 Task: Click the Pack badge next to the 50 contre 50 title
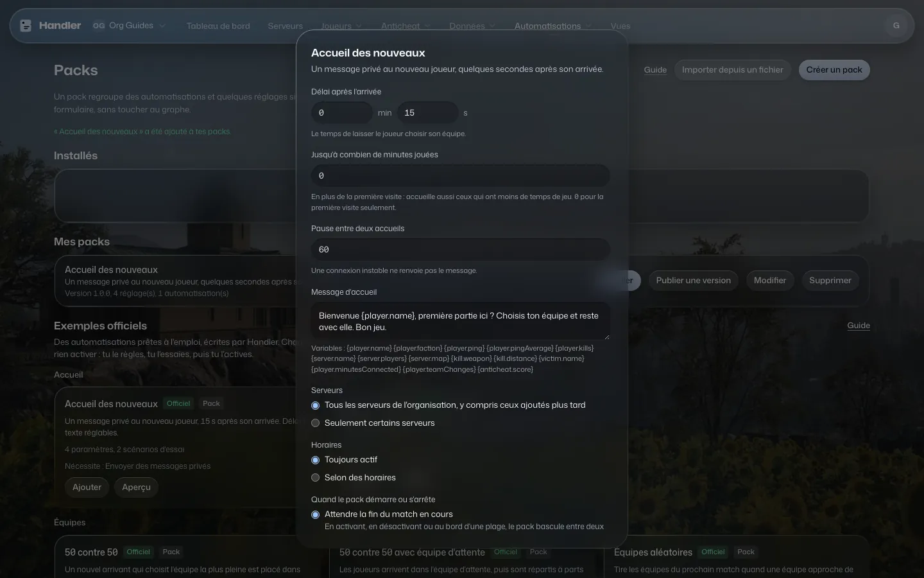171,552
